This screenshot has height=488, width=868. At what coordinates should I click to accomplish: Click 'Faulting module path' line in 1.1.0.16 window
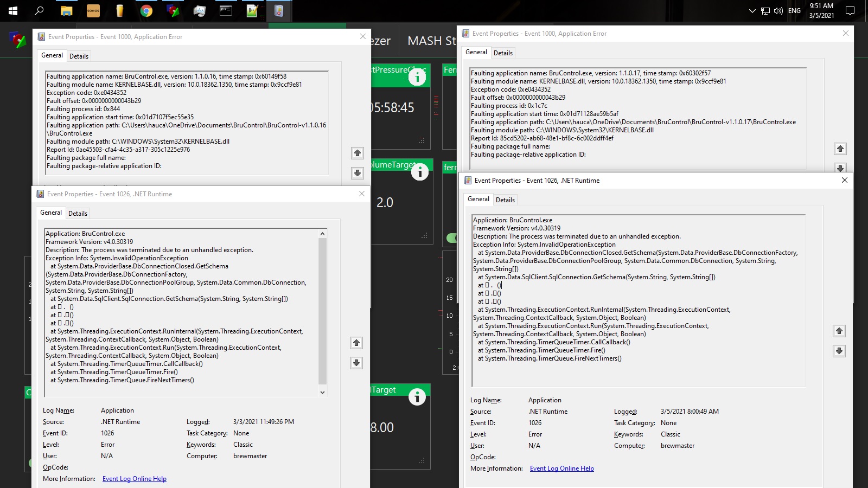click(138, 142)
